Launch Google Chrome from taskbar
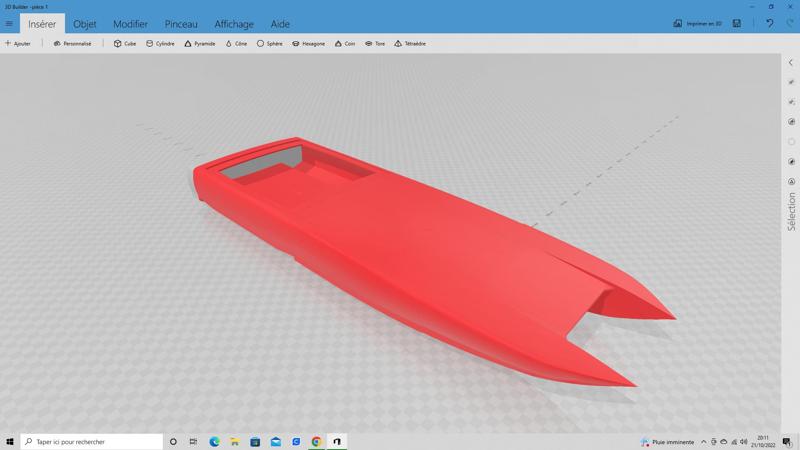This screenshot has width=800, height=450. [x=316, y=442]
